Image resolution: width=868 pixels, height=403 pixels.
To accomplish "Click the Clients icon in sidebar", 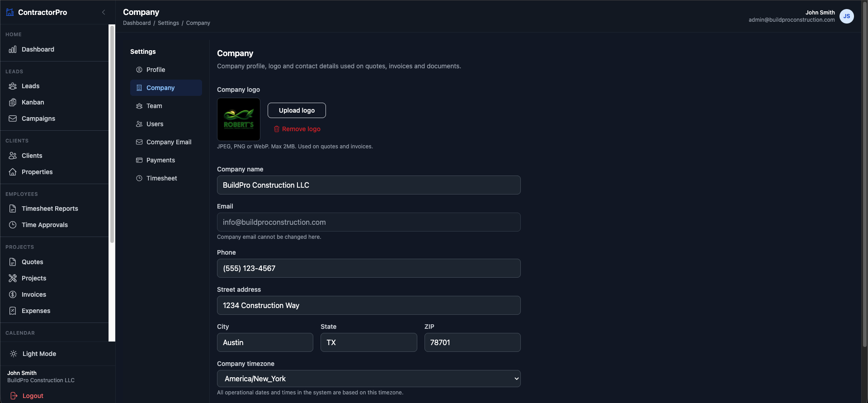I will (x=13, y=156).
